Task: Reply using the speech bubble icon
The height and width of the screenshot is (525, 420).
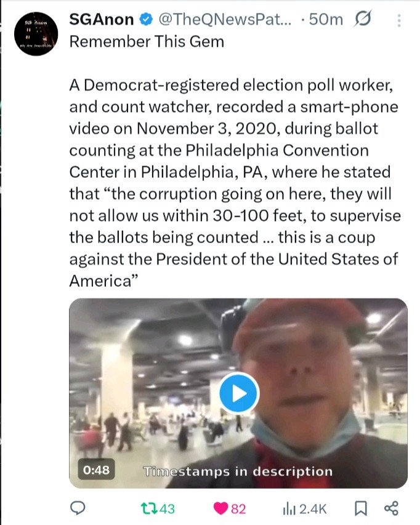Action: click(x=78, y=508)
